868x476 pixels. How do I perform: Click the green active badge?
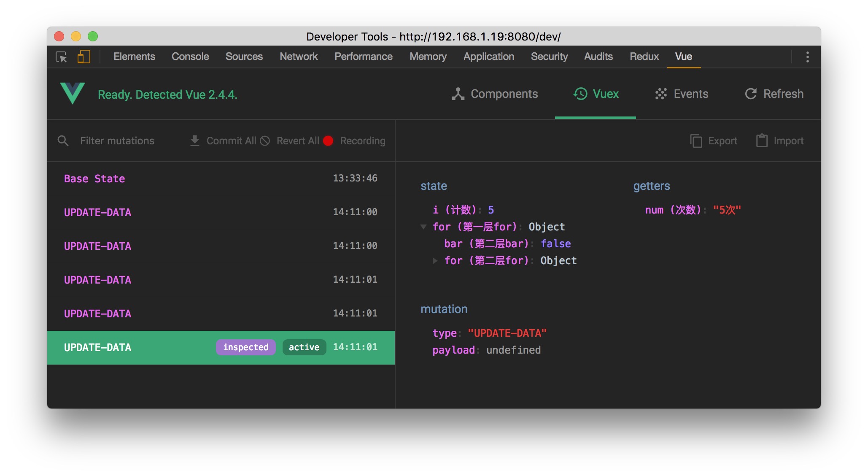click(x=304, y=347)
